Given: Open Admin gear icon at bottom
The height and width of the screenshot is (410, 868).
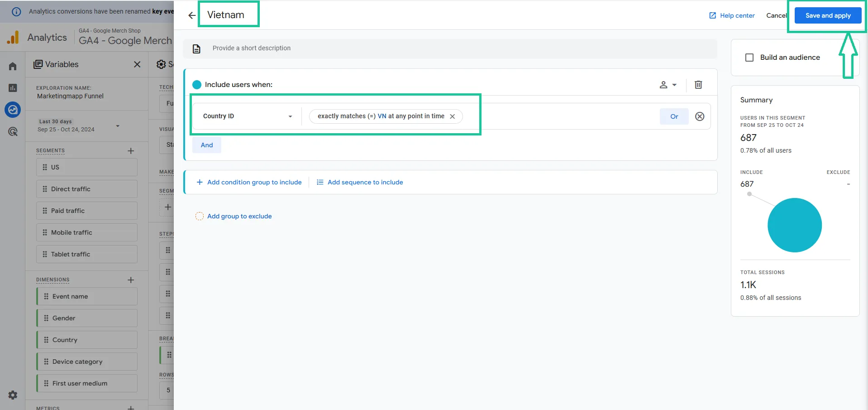Looking at the screenshot, I should (x=13, y=395).
